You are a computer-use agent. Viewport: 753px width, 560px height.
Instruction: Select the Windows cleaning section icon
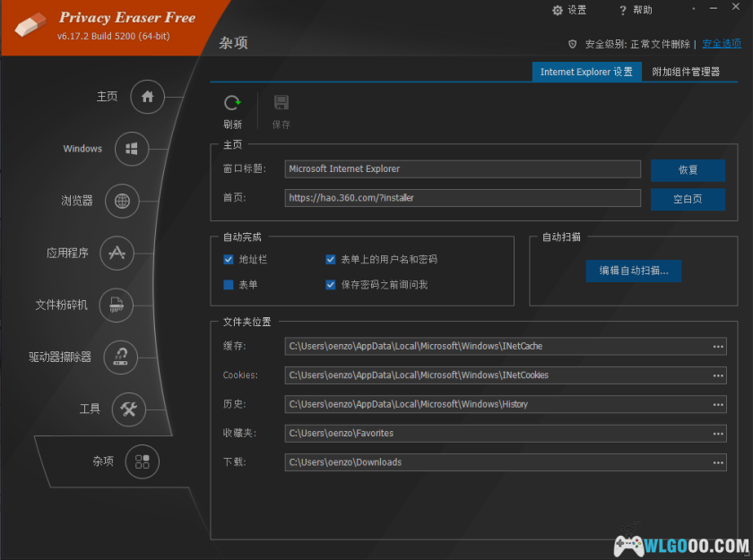coord(131,149)
